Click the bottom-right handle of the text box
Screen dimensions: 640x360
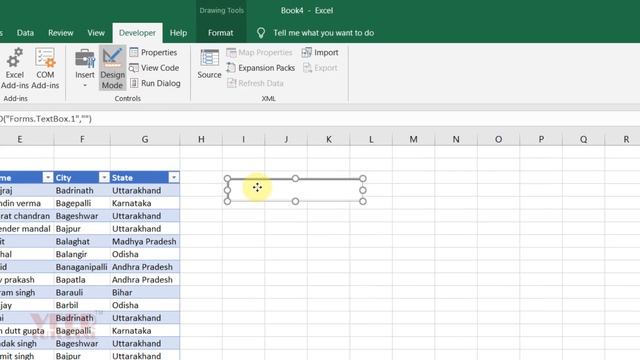(x=363, y=201)
